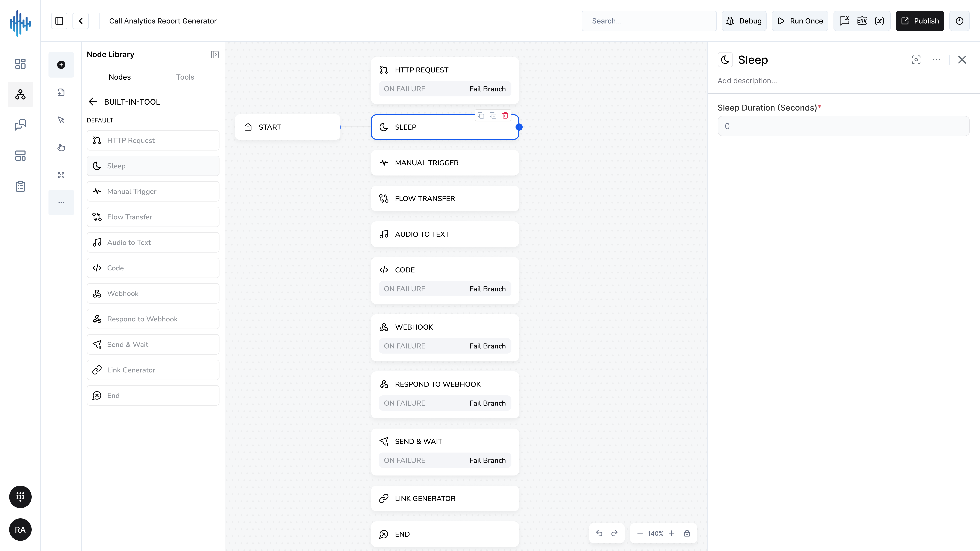Click the Sleep node plus connector
The width and height of the screenshot is (980, 551).
tap(519, 127)
